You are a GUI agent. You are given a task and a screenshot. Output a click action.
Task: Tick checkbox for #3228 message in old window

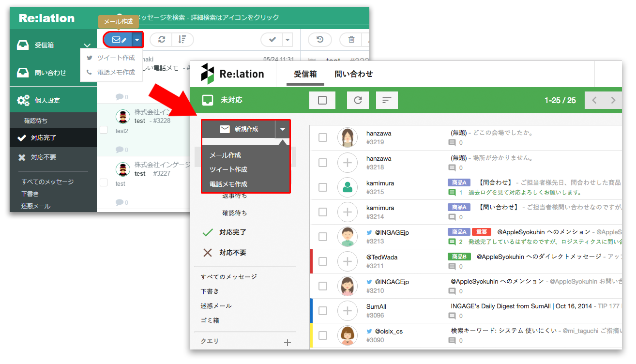[104, 130]
